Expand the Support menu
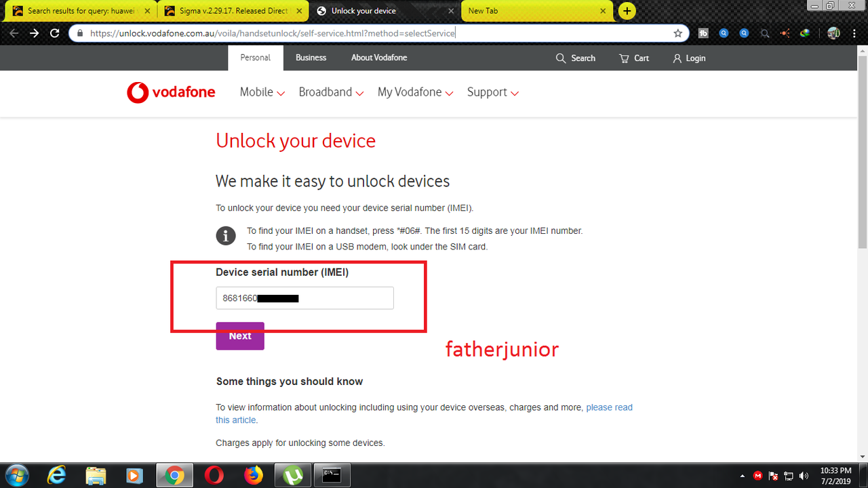The height and width of the screenshot is (488, 868). (493, 92)
